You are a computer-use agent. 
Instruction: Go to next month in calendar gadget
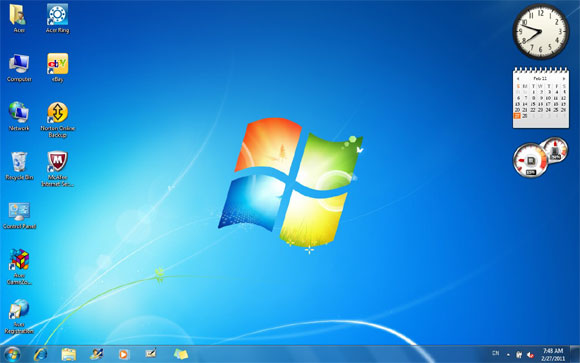click(564, 78)
